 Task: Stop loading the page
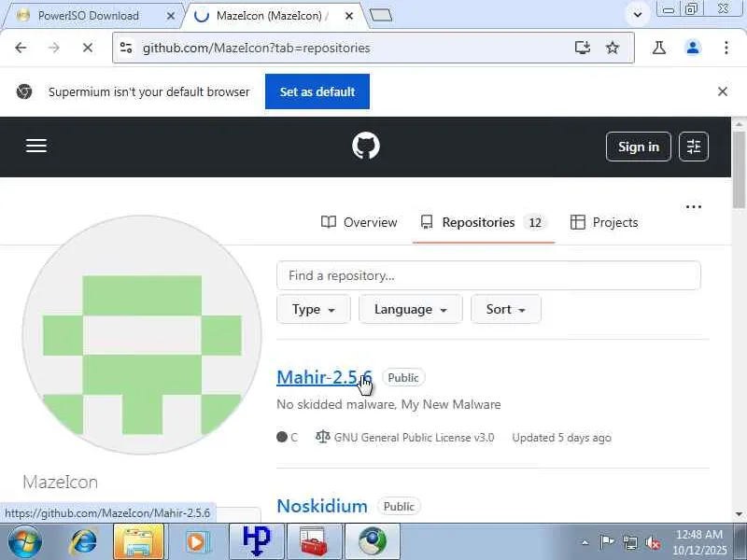pyautogui.click(x=88, y=48)
